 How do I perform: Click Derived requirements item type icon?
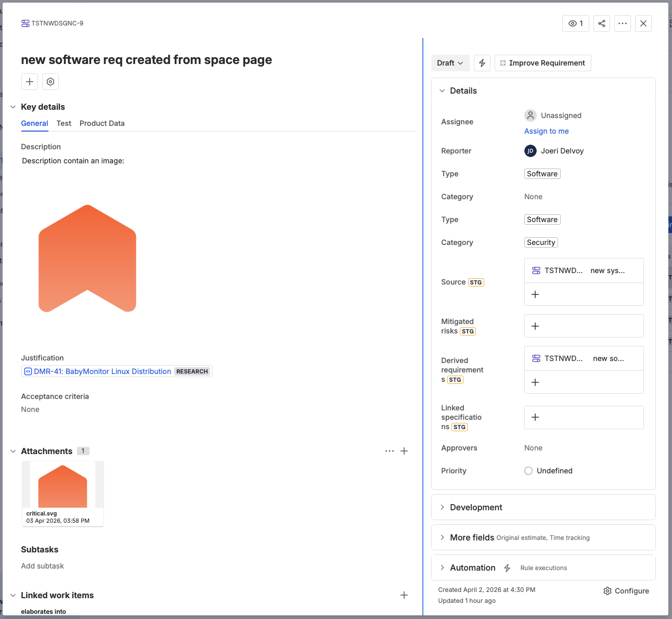pos(536,358)
